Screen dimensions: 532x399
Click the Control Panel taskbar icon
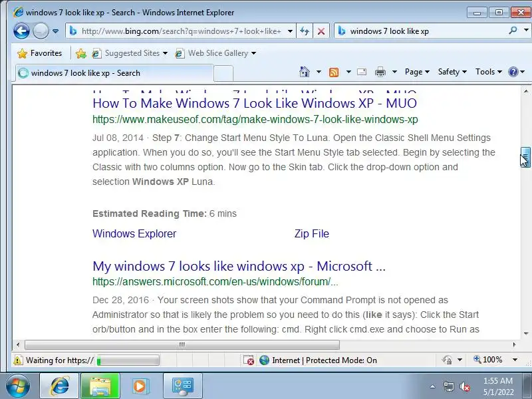182,386
